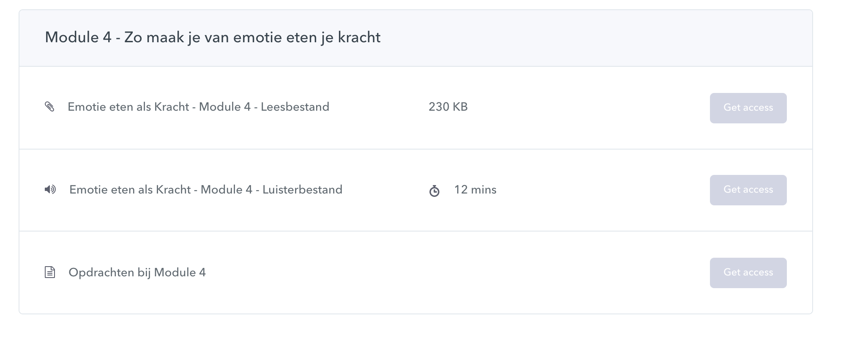Get access to the Luisterbestand audio

click(x=748, y=190)
